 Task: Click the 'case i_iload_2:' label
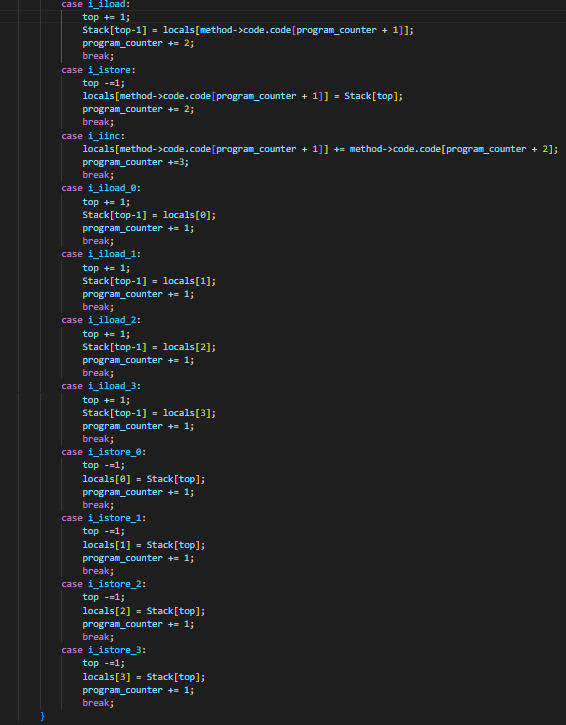pyautogui.click(x=101, y=320)
